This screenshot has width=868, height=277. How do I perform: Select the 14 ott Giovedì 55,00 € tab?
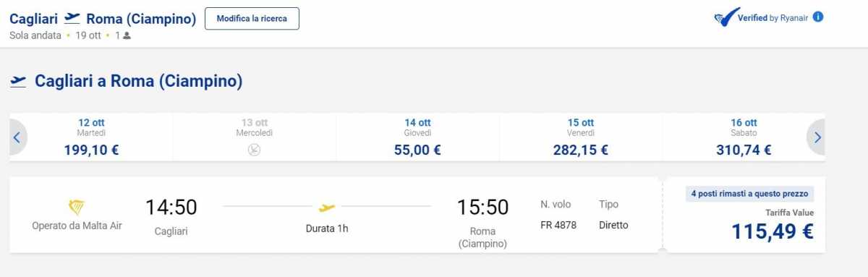[x=417, y=137]
